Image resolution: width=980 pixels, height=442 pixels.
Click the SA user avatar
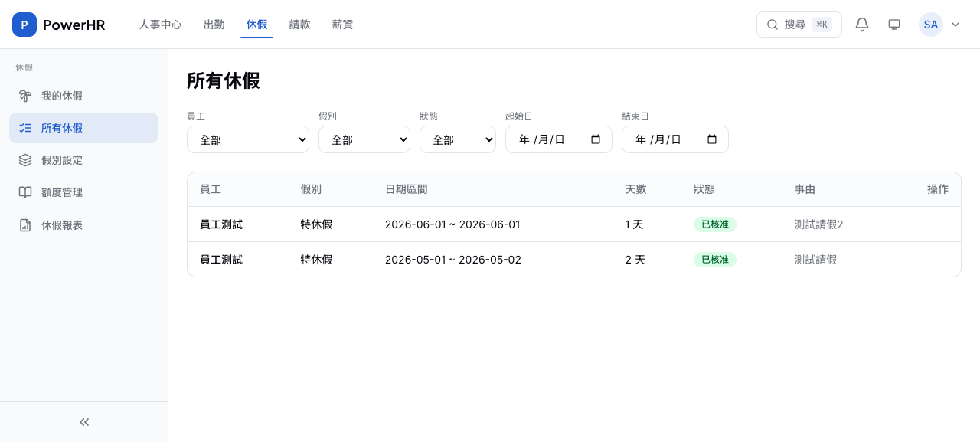pyautogui.click(x=930, y=25)
